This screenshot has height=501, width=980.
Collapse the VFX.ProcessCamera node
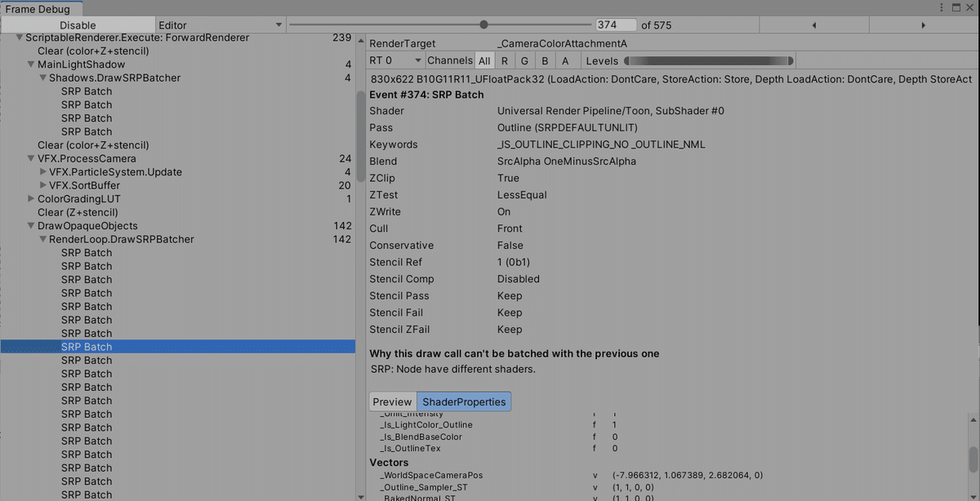pyautogui.click(x=31, y=158)
